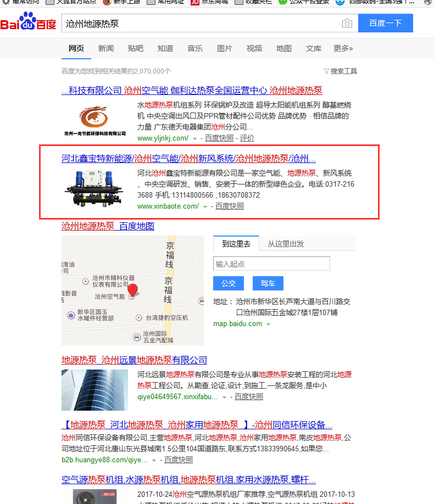Click the map.baidu.com URL
The height and width of the screenshot is (504, 434).
pos(238,324)
